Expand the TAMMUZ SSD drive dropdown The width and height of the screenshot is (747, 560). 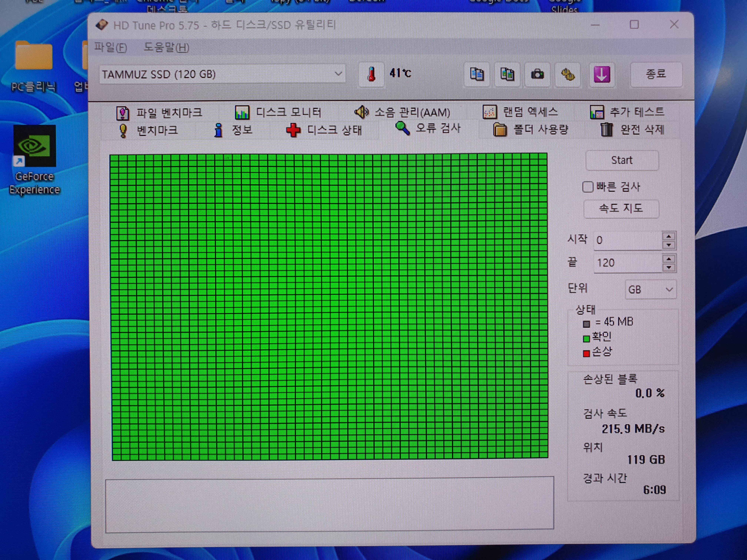point(338,74)
